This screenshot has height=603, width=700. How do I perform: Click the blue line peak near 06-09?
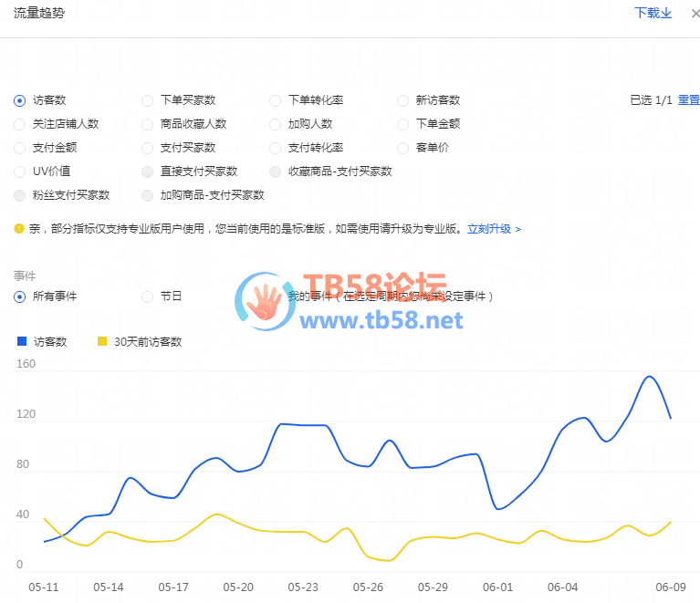pyautogui.click(x=650, y=377)
